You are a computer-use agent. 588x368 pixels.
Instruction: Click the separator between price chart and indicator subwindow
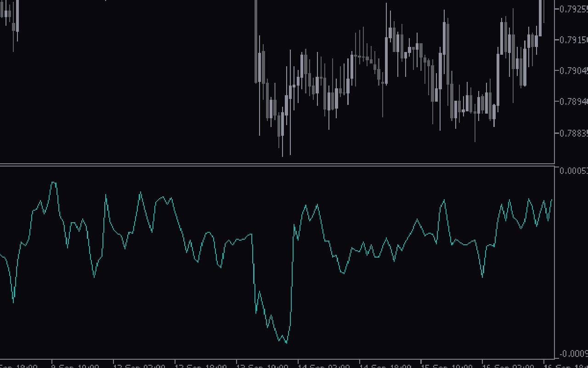coord(277,165)
